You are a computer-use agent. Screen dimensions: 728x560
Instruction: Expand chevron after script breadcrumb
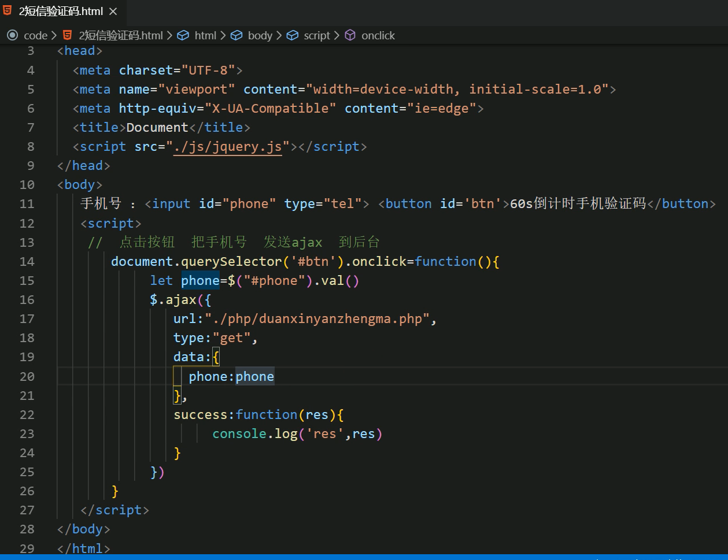click(x=335, y=35)
